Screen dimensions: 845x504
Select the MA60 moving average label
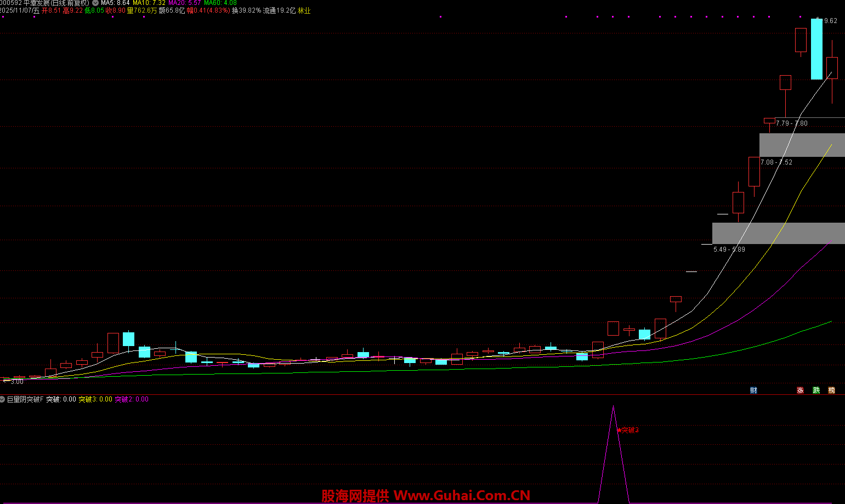coord(220,3)
